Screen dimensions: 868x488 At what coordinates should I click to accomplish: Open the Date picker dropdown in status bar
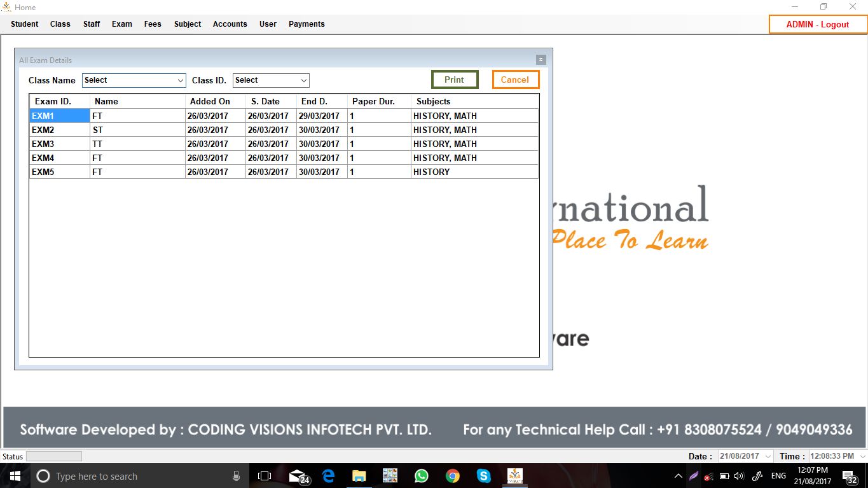pos(768,456)
